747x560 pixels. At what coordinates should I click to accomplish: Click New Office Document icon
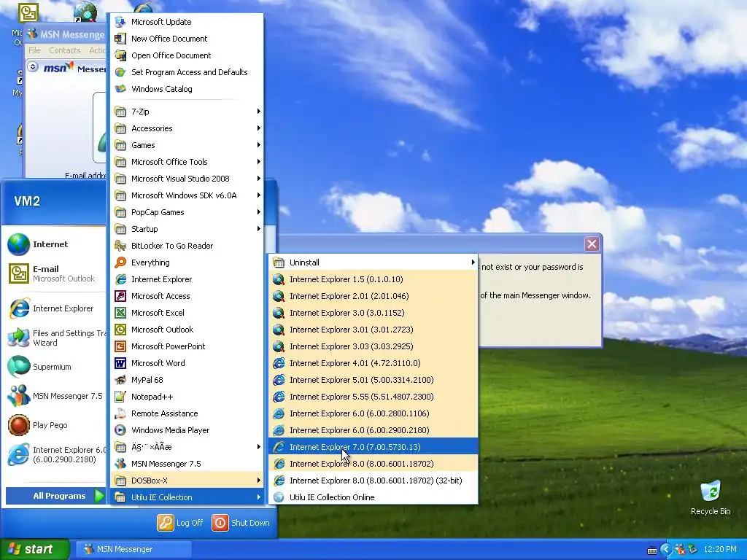click(120, 38)
